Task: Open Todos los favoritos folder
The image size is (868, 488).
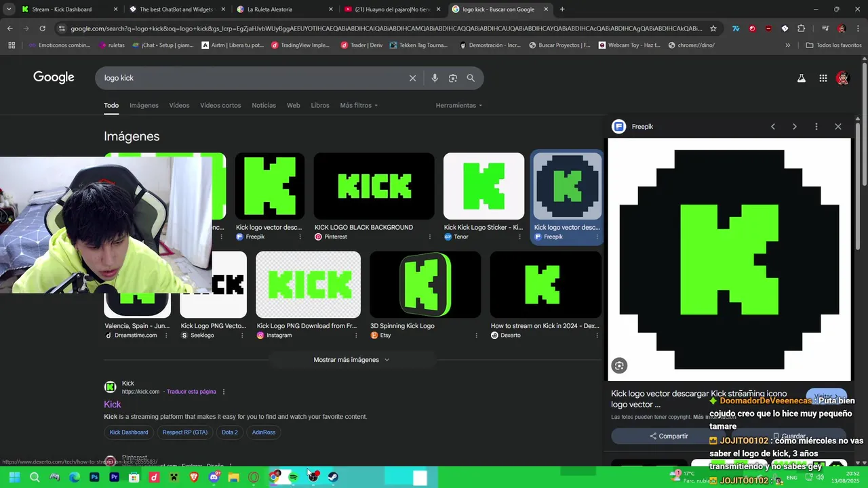Action: click(x=833, y=45)
